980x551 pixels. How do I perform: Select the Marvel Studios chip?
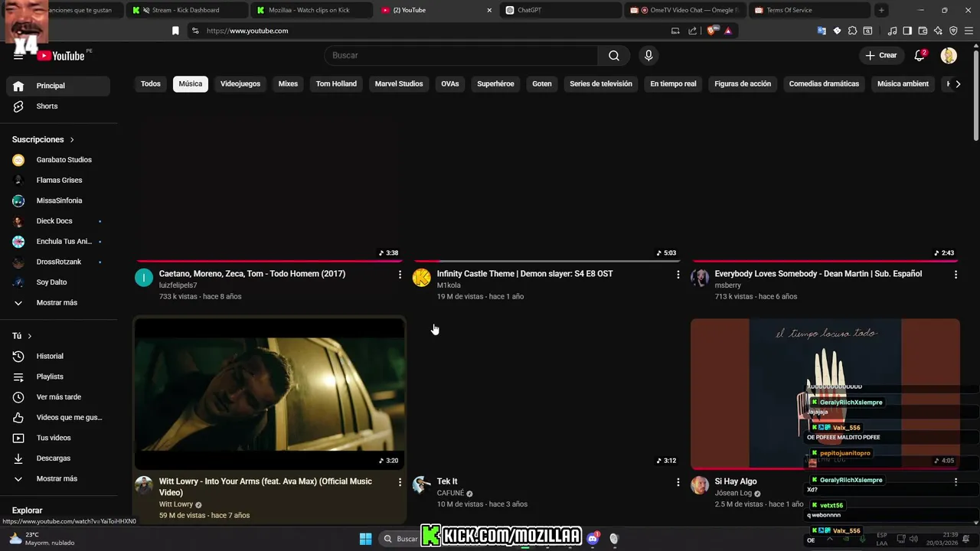[x=399, y=83]
